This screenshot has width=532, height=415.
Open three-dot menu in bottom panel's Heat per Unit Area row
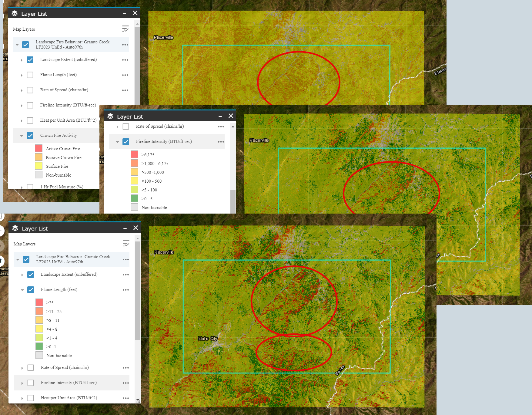tap(126, 398)
